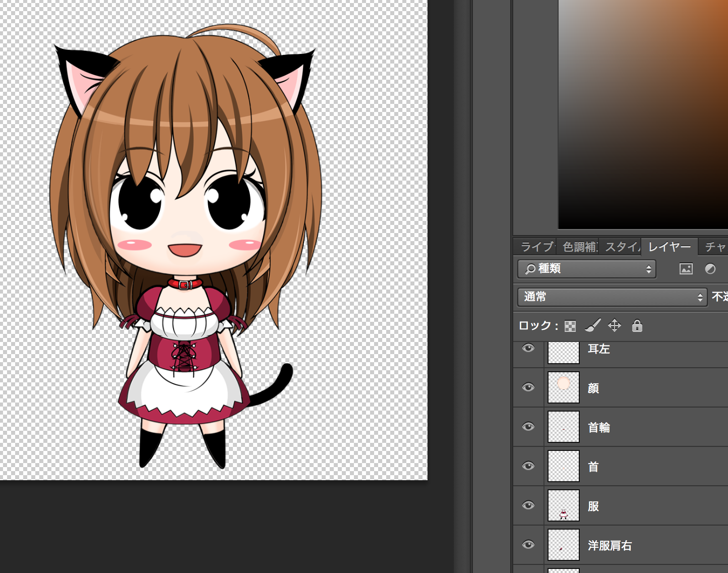
Task: Hide the 顔 layer
Action: (528, 387)
